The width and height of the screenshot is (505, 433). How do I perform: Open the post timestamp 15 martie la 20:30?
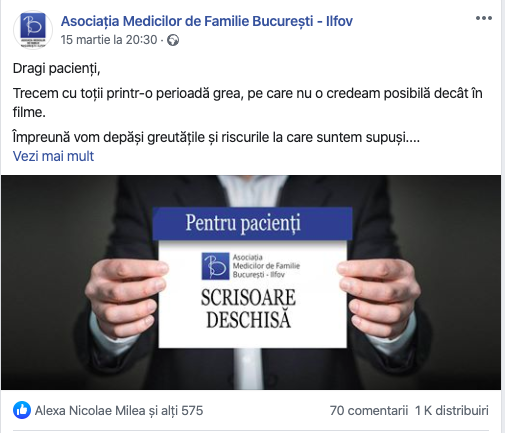coord(109,40)
